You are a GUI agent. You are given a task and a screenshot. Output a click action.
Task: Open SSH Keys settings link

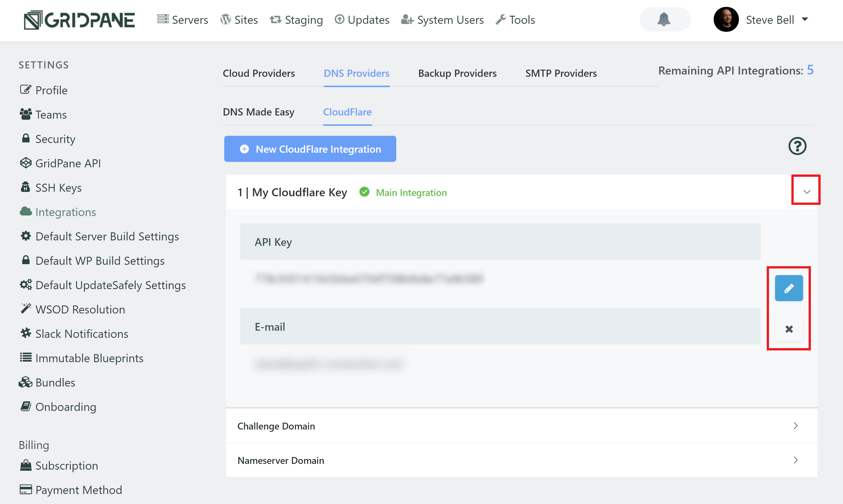point(58,188)
